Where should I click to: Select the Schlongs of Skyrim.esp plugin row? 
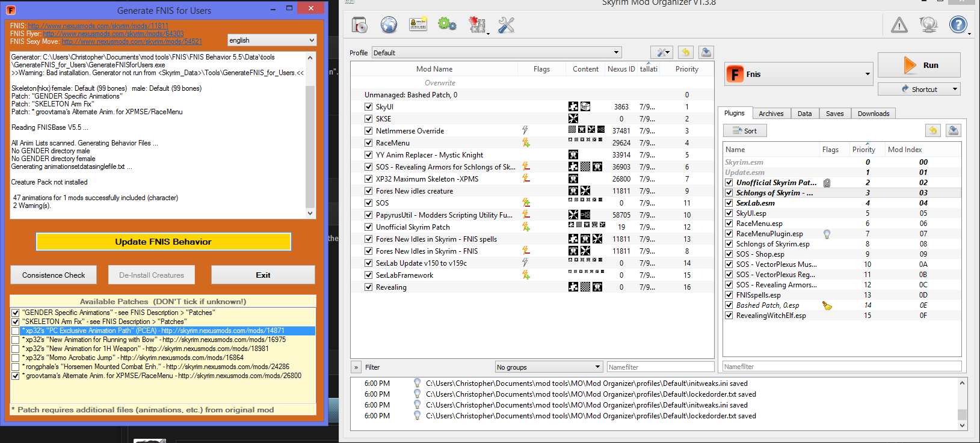[842, 244]
